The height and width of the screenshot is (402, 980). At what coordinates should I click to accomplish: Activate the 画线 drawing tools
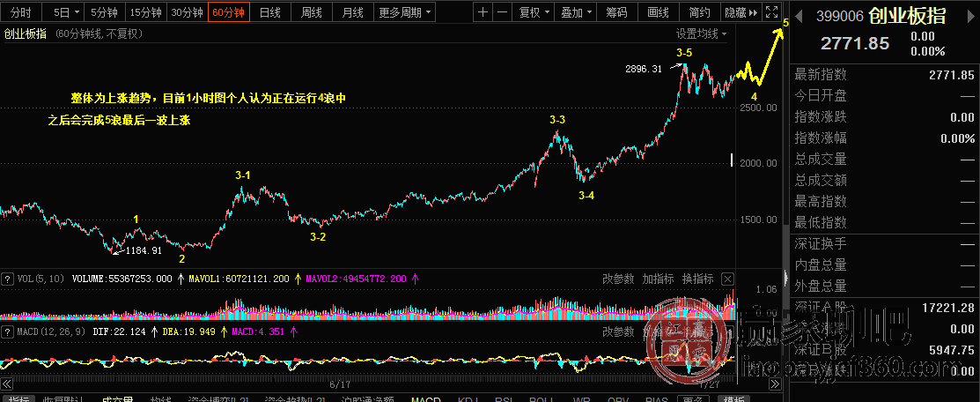[x=658, y=11]
